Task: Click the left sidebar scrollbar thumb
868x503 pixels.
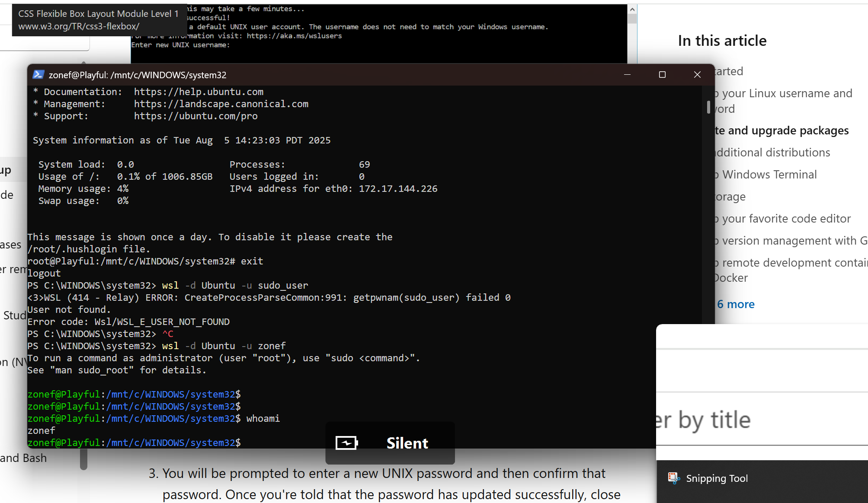Action: coord(84,459)
